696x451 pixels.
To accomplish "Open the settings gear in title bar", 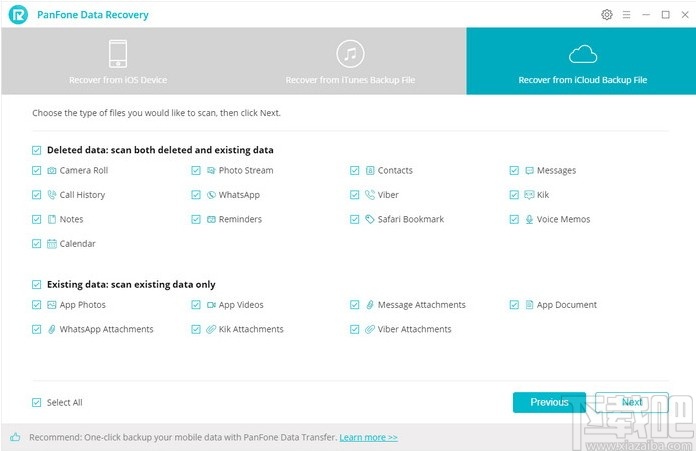I will (607, 14).
